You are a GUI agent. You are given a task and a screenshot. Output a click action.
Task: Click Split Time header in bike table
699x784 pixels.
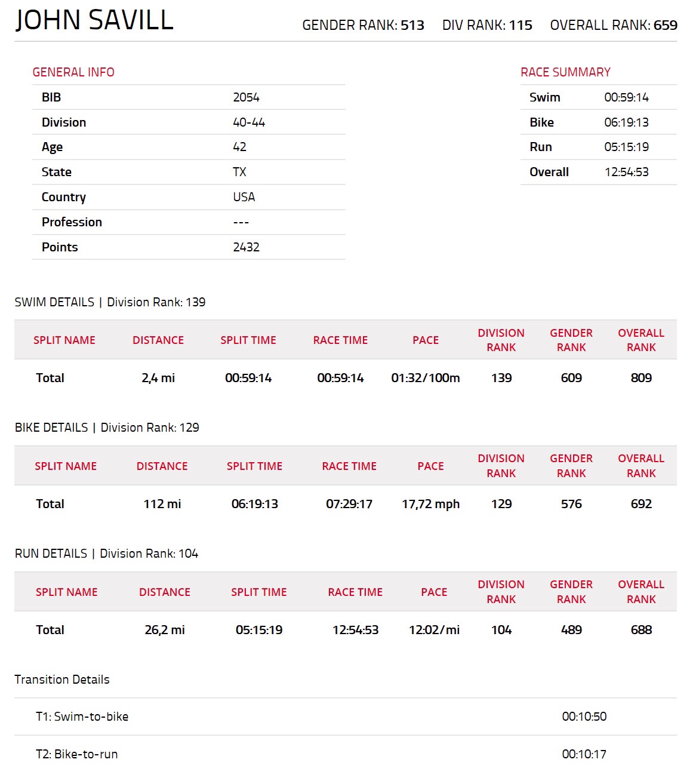point(254,466)
